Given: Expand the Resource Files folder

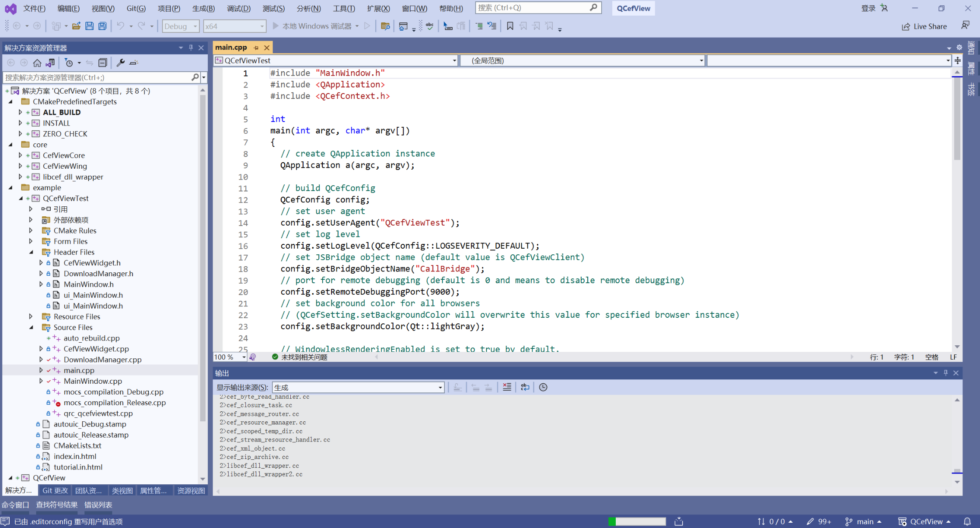Looking at the screenshot, I should pos(31,316).
